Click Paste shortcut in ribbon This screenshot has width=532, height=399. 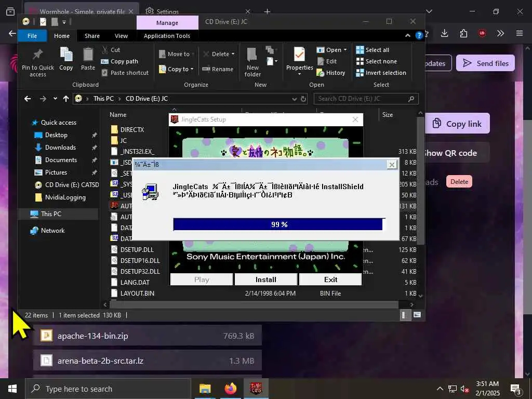125,73
